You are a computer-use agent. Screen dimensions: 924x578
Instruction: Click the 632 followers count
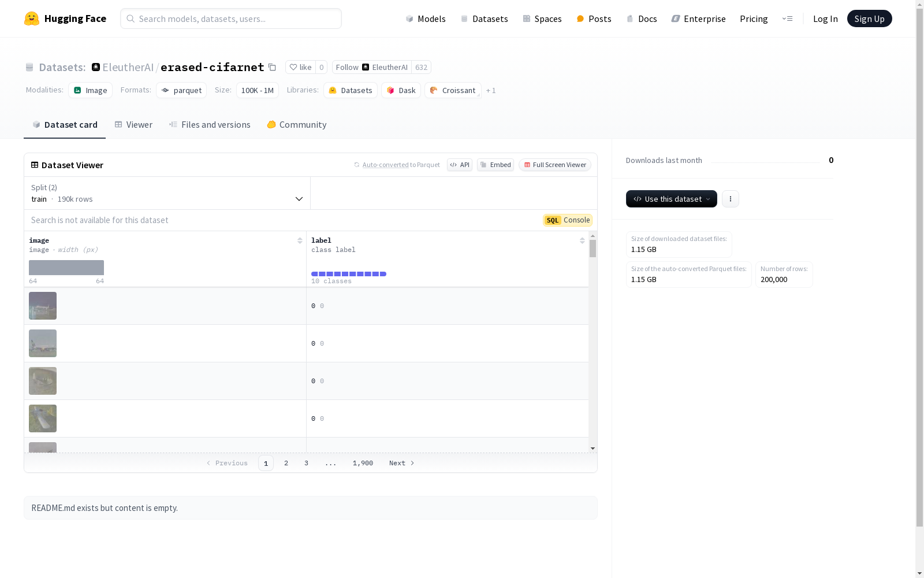point(421,67)
